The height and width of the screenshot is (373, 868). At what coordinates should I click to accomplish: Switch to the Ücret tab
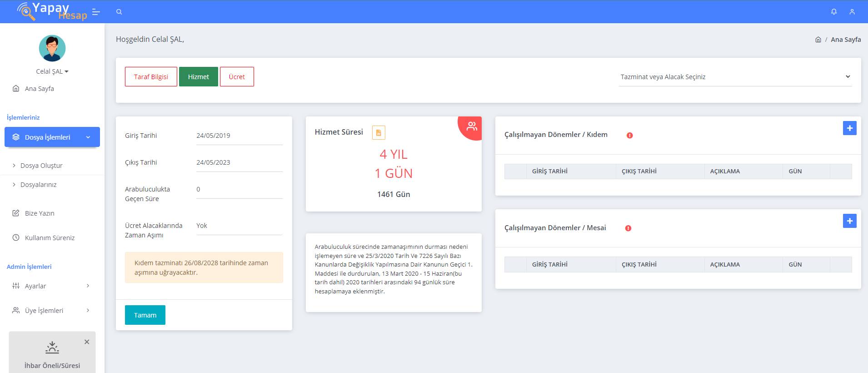pos(237,77)
